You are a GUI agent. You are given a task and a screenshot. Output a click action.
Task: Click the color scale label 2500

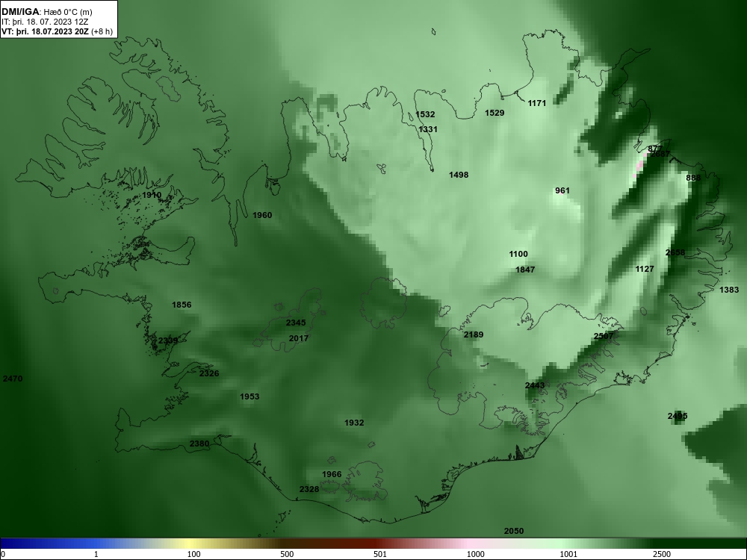click(662, 554)
